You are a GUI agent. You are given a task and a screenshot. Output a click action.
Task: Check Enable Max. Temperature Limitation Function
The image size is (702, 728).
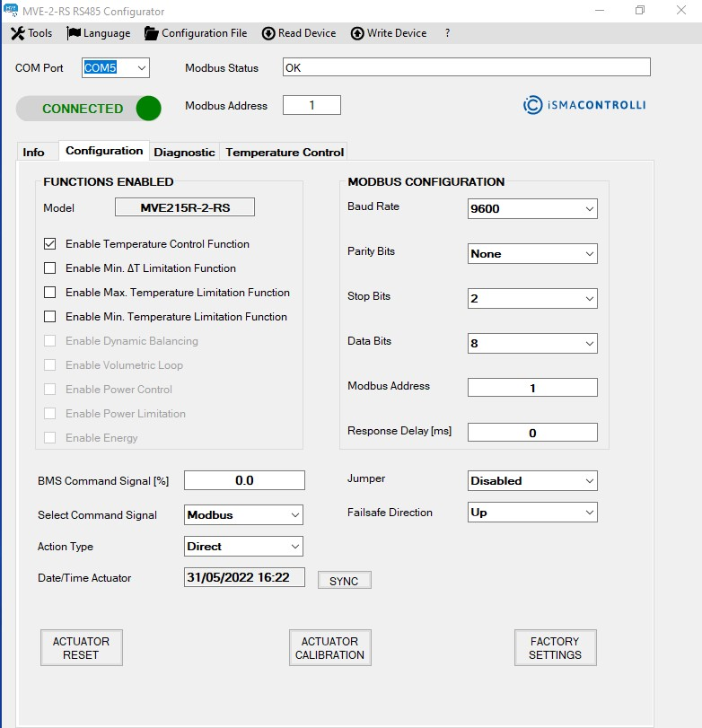click(50, 293)
